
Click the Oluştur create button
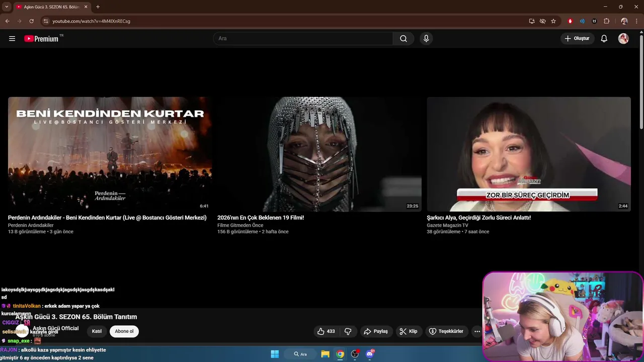(x=577, y=39)
